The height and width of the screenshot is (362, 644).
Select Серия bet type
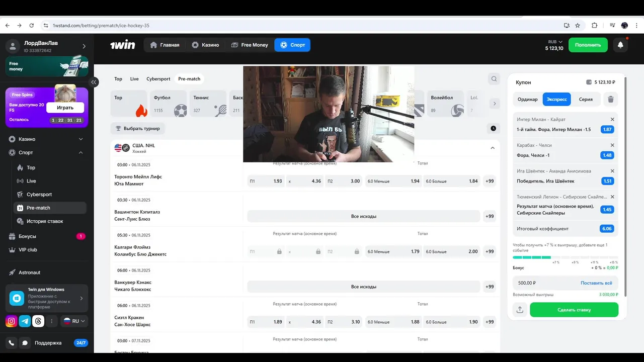point(586,99)
